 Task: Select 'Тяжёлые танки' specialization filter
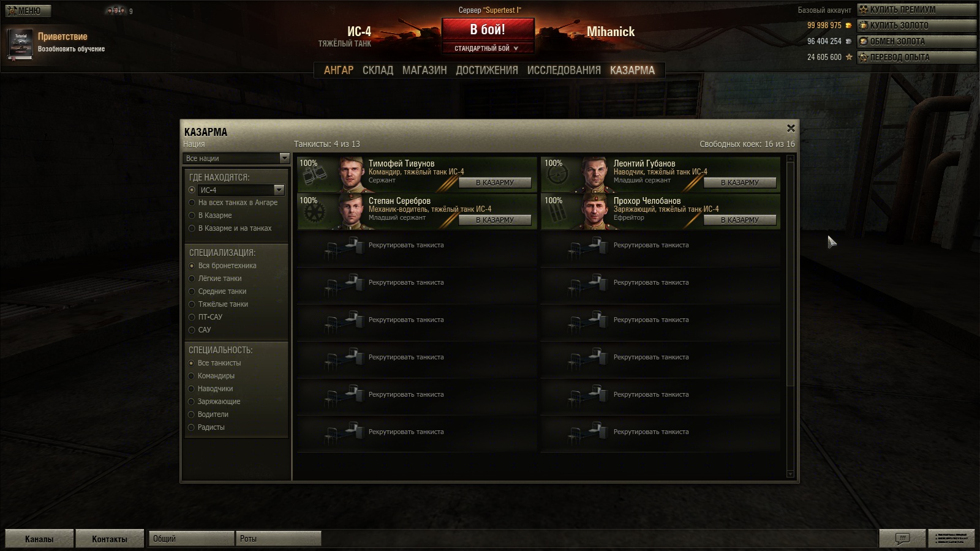point(192,304)
